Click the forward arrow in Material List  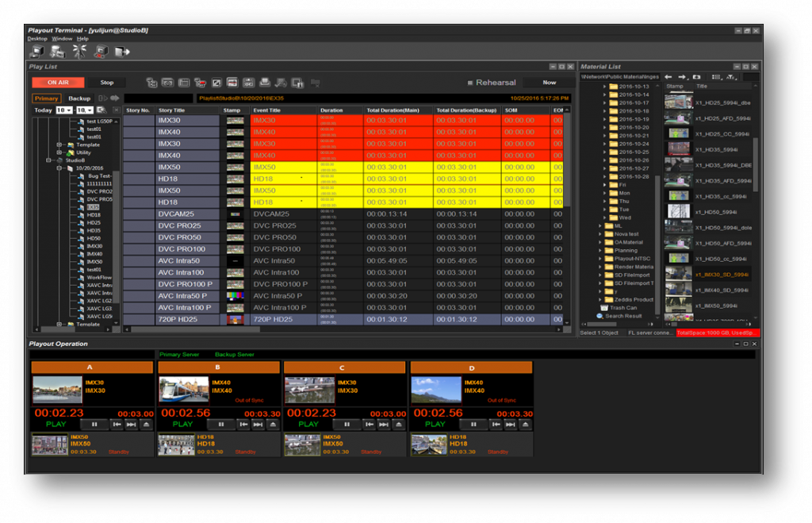[682, 77]
